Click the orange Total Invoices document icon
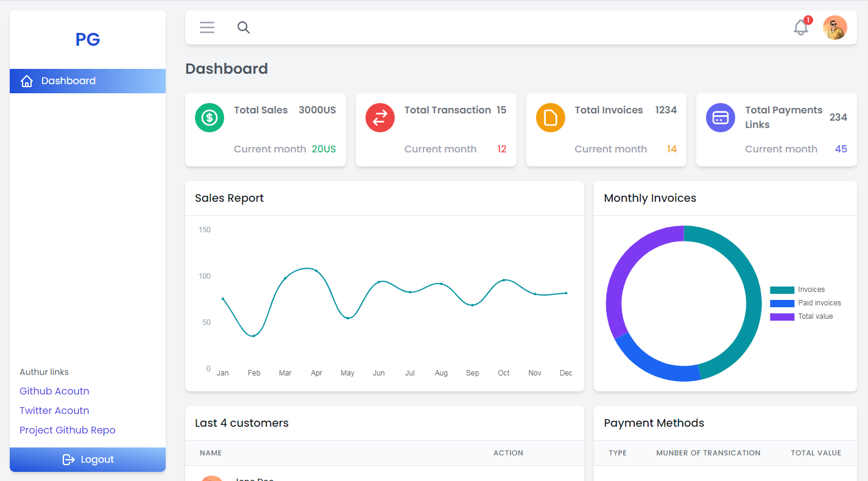 [x=550, y=118]
